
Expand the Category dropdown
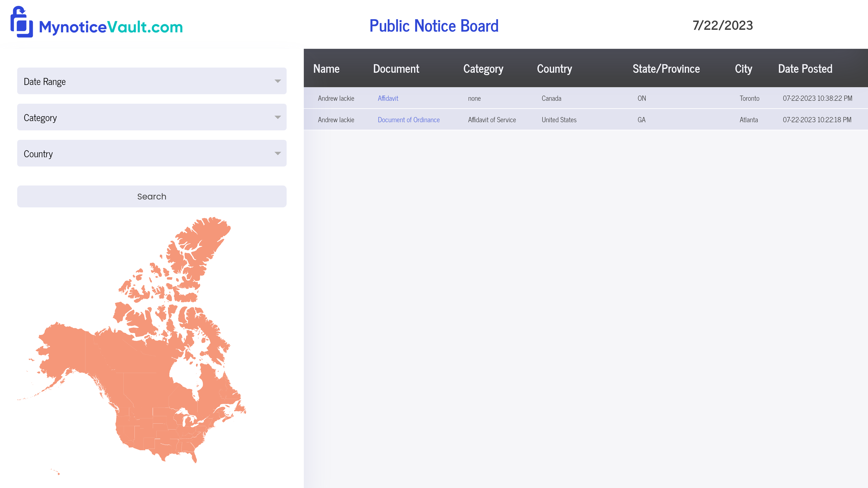(x=152, y=117)
